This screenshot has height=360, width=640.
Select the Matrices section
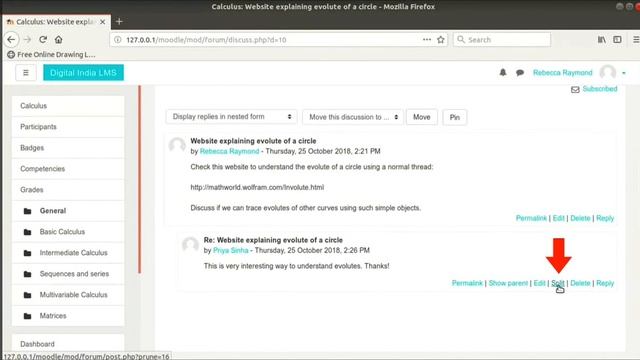[53, 316]
